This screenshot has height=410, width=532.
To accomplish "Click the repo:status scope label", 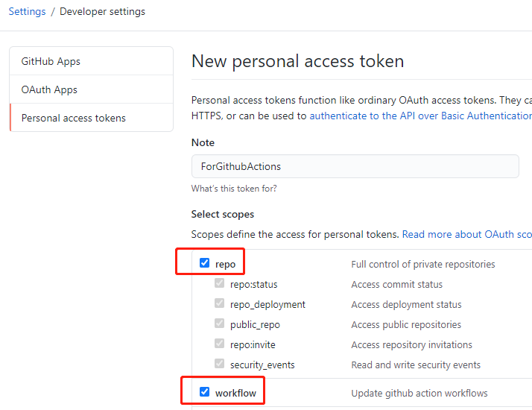I will 253,284.
